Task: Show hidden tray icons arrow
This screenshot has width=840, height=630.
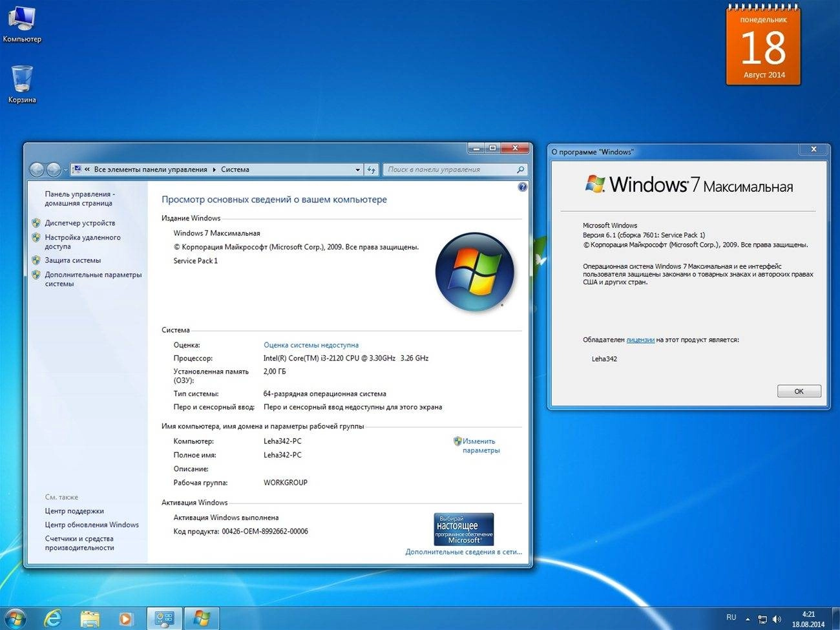Action: (x=748, y=619)
